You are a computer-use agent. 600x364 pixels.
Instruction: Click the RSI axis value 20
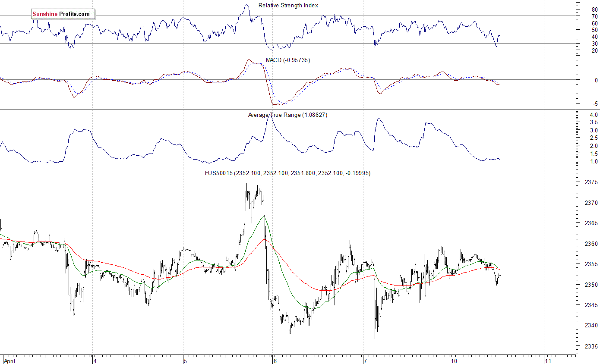coord(594,51)
